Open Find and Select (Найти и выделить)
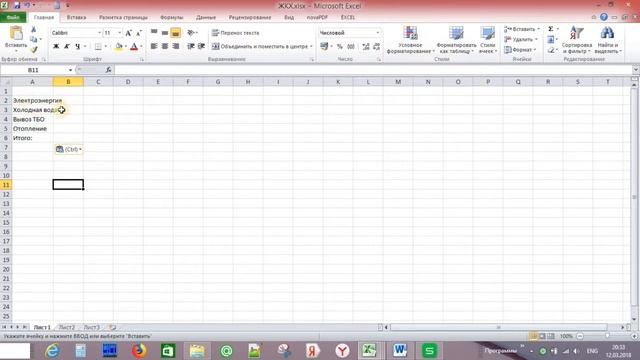The height and width of the screenshot is (360, 640). [607, 40]
